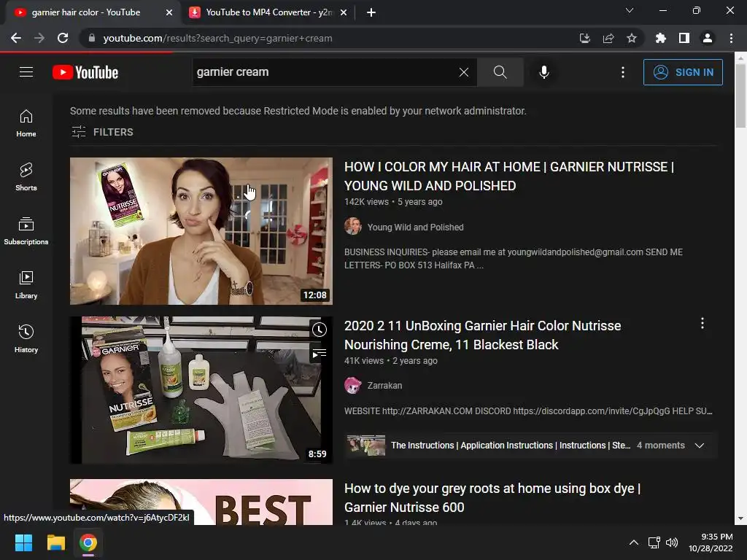Screen dimensions: 747x560
Task: Open the Chrome three-dot menu
Action: click(731, 38)
